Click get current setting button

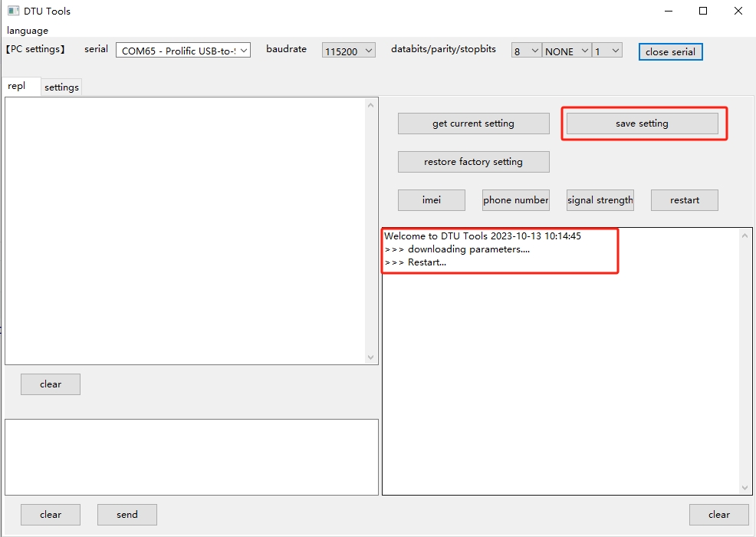(473, 124)
